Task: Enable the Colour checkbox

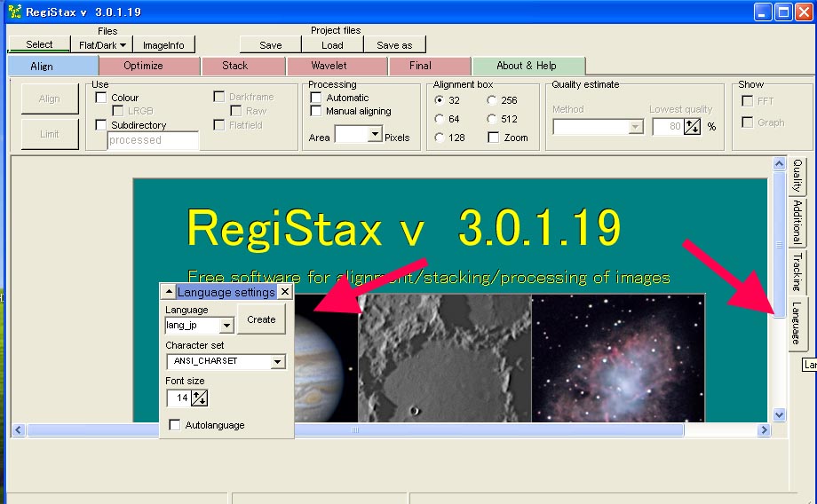Action: pyautogui.click(x=101, y=98)
